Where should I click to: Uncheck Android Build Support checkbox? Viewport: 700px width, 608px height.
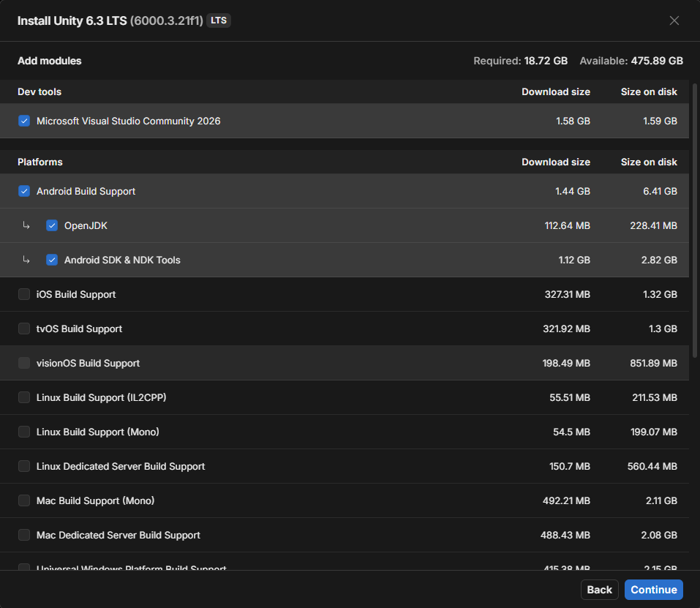24,191
